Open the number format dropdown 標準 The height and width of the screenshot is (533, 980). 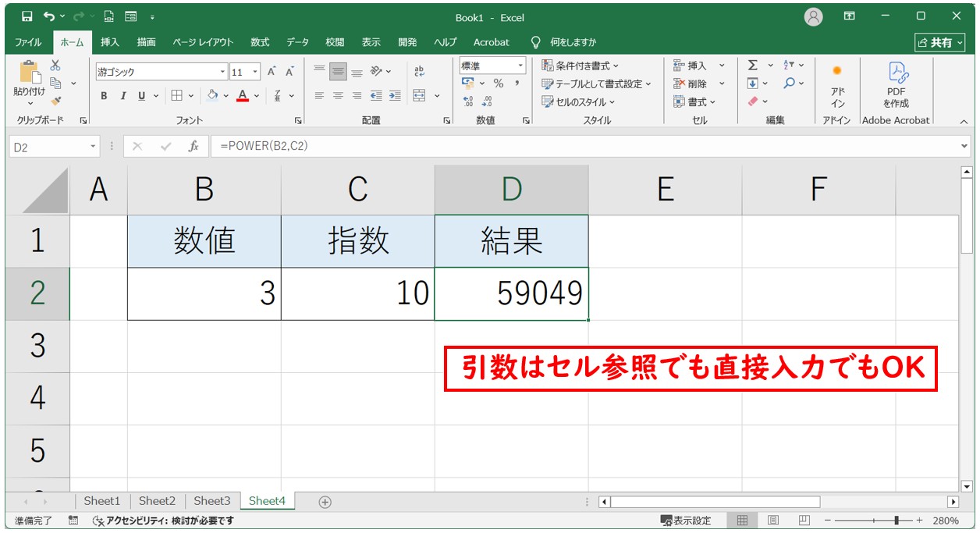tap(520, 66)
